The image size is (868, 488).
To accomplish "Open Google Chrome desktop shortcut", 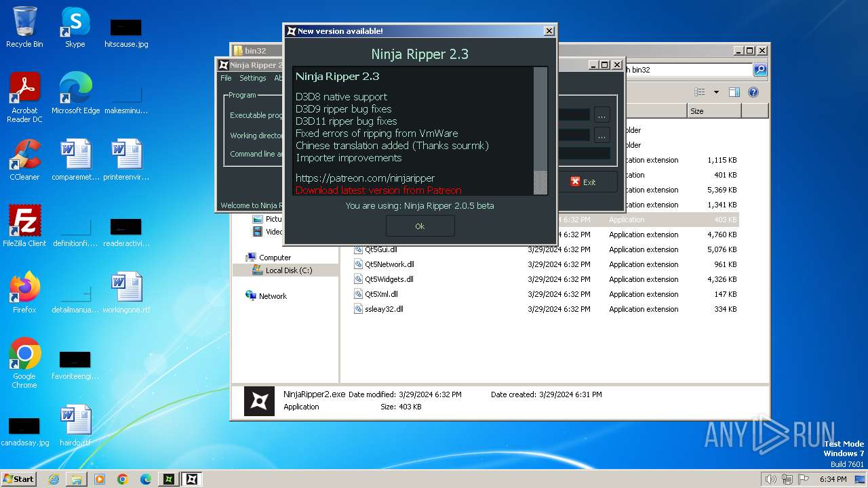I will pyautogui.click(x=24, y=363).
